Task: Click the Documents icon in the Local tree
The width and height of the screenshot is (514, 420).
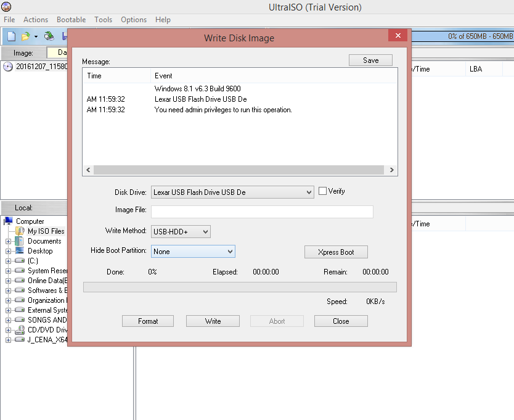Action: (20, 241)
